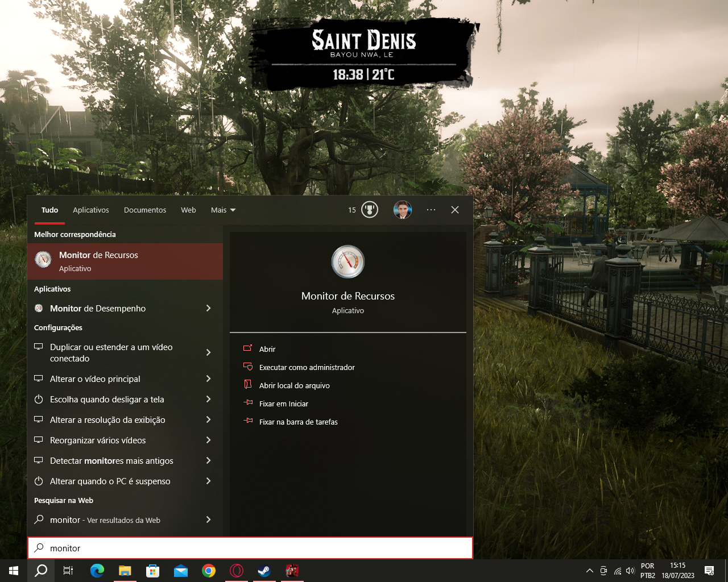Click the taskbar Search magnifier icon
Screen dimensions: 728x582
(41, 571)
